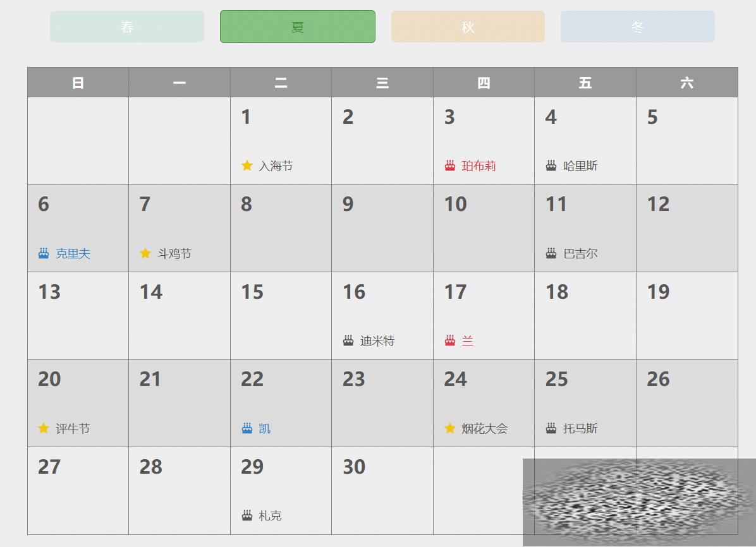
Task: Click the blue cake icon beside 凯
Action: coord(247,428)
